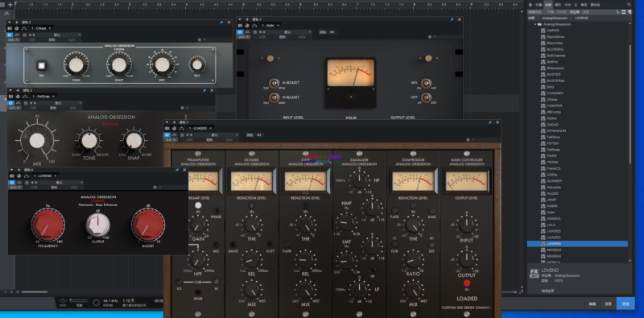The image size is (644, 318).
Task: Open the gear settings in the LOADED window
Action: tap(468, 140)
